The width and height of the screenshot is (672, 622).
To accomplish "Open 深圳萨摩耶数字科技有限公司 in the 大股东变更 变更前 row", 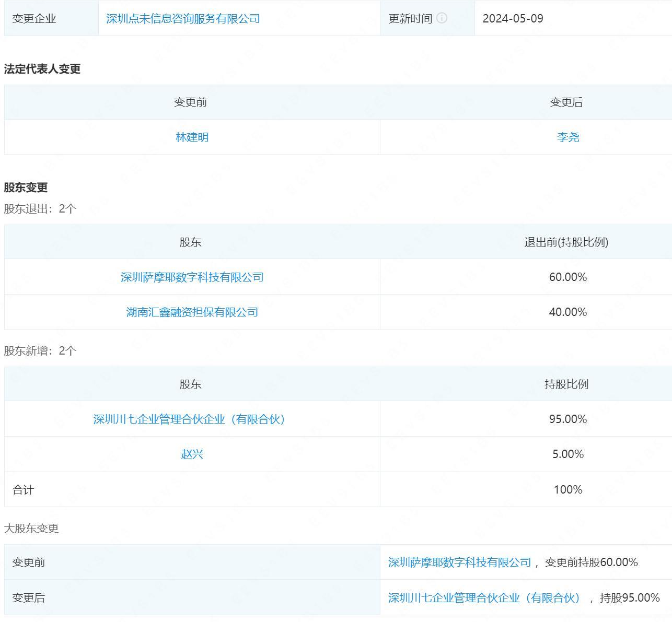I will (x=459, y=562).
